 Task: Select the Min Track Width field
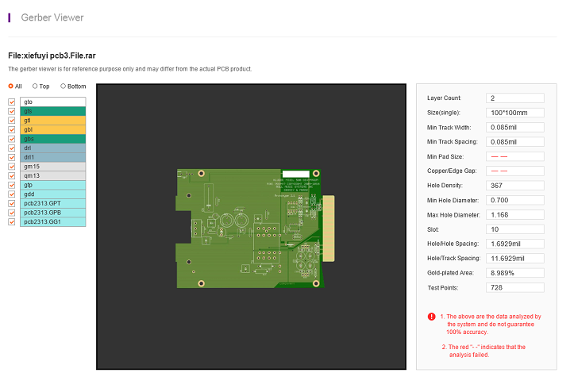tap(514, 127)
